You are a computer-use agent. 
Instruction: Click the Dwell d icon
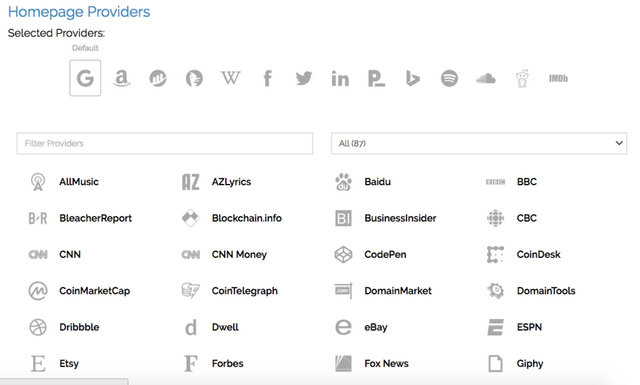[191, 327]
